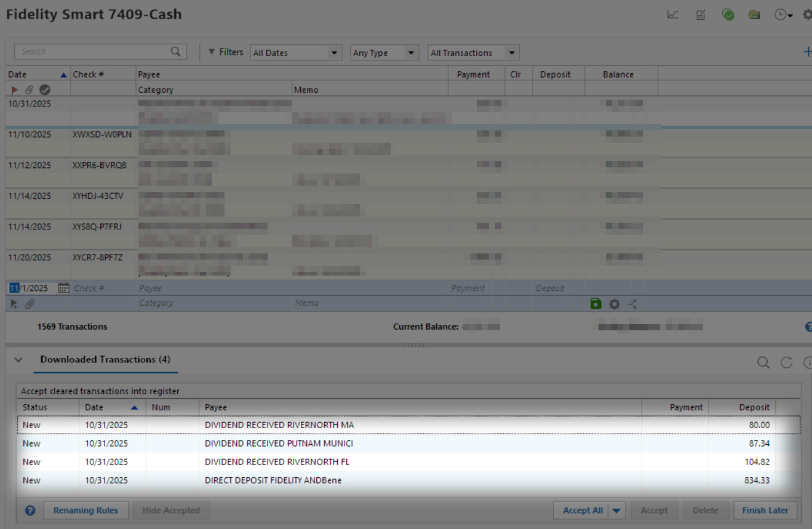Select DIVIDEND RECEIVED PUTNAM MUNICI row
This screenshot has width=812, height=529.
coord(409,443)
